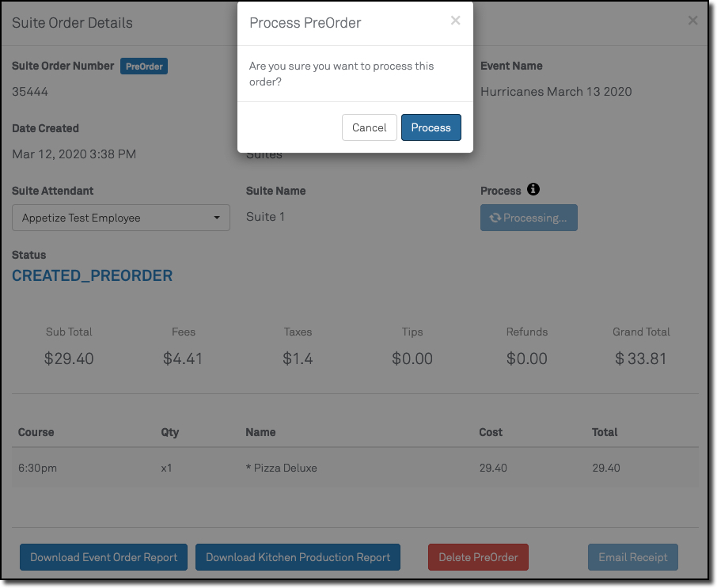The width and height of the screenshot is (717, 588).
Task: Click the red Delete PreOrder button
Action: [x=478, y=557]
